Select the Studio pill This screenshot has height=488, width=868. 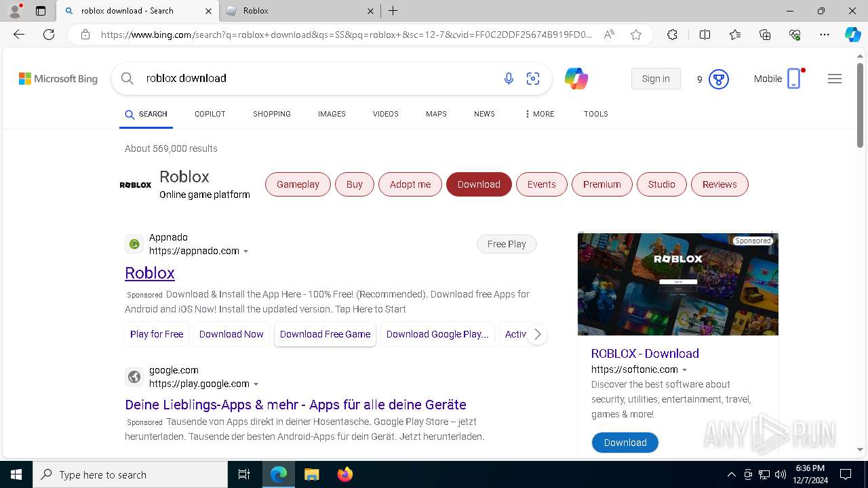click(x=662, y=184)
